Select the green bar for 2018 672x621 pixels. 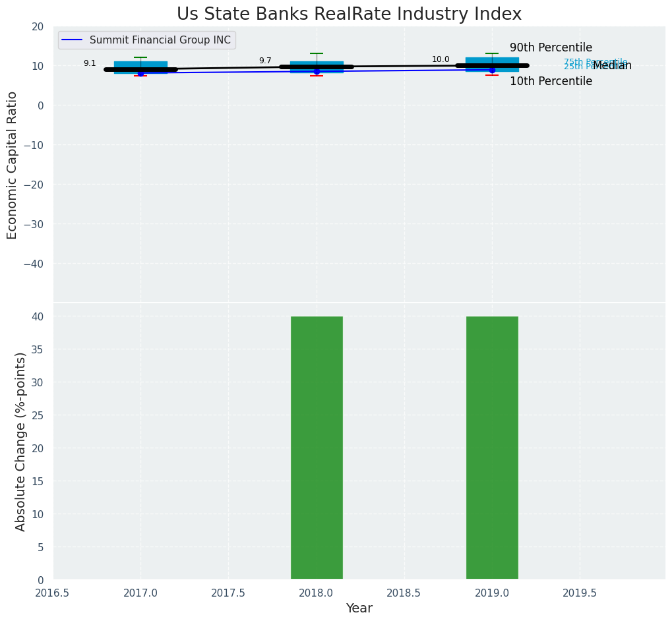(317, 448)
